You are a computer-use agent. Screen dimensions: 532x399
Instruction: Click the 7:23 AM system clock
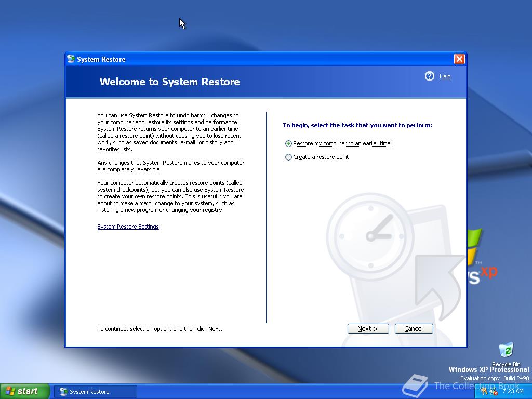pyautogui.click(x=513, y=392)
